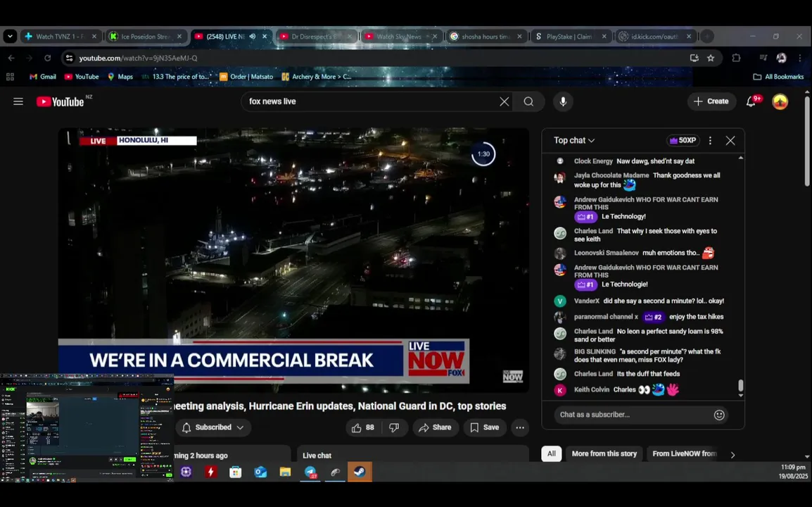Like the video with 88 likes
Screen dimensions: 812x507
[362, 427]
